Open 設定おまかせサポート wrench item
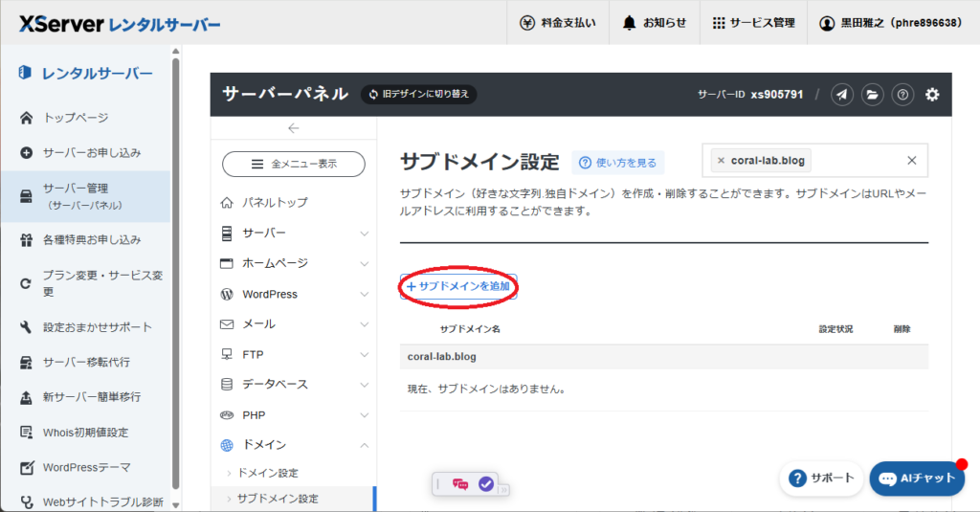This screenshot has width=980, height=512. click(85, 327)
